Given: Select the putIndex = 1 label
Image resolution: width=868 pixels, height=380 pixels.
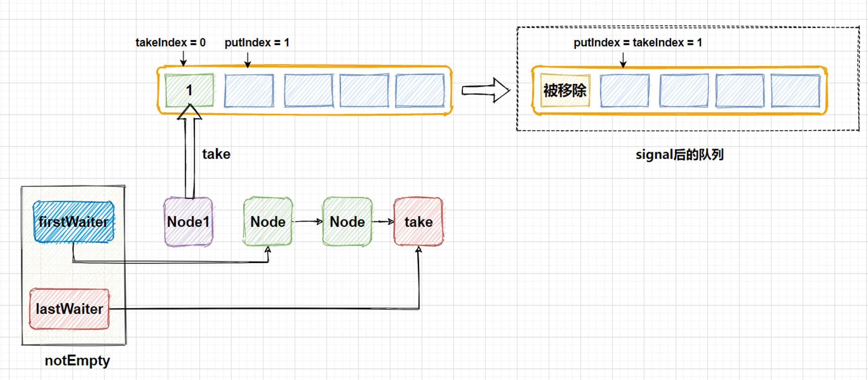Looking at the screenshot, I should pos(257,43).
